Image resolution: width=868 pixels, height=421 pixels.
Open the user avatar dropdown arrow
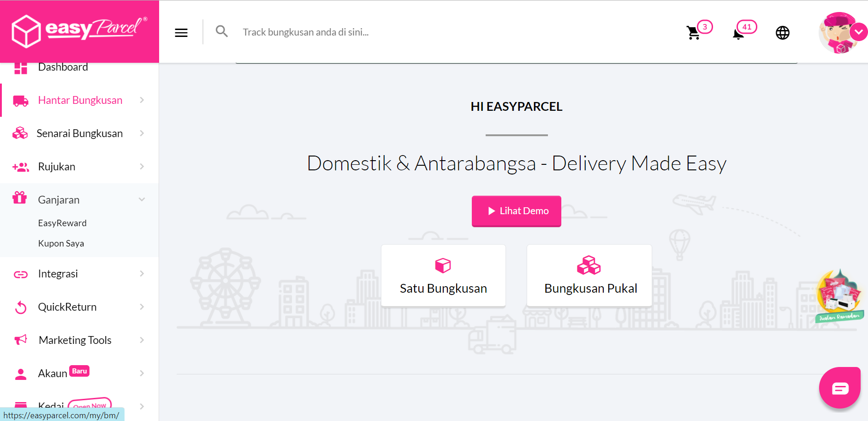(858, 32)
